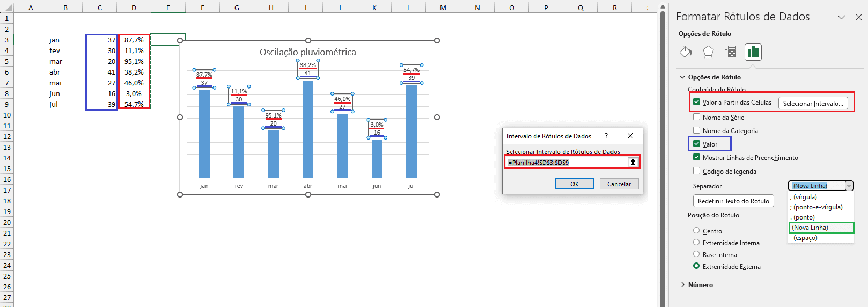Open the Fill & Line paint bucket tab
Image resolution: width=868 pixels, height=307 pixels.
pos(686,52)
